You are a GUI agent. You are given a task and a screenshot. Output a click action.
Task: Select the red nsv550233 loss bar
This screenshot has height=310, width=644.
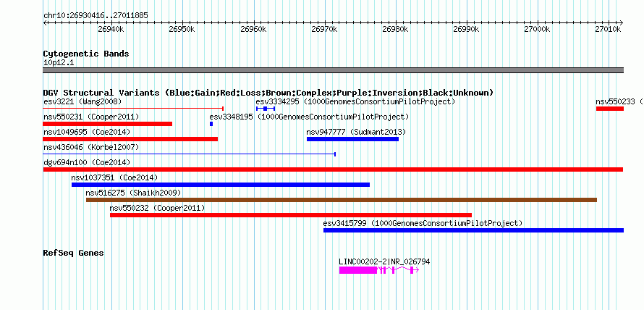tap(610, 109)
